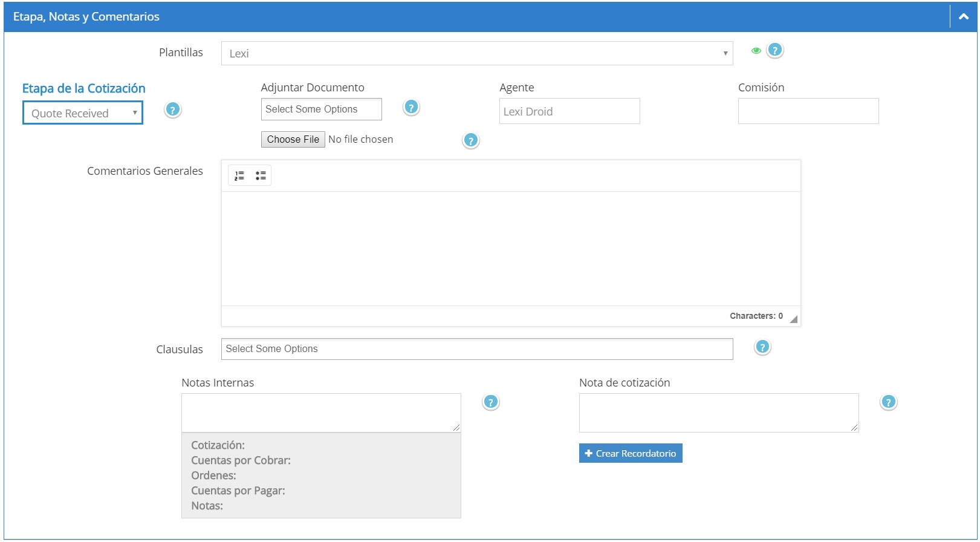Open help icon beside Quote Received dropdown
The image size is (980, 542).
[x=173, y=110]
